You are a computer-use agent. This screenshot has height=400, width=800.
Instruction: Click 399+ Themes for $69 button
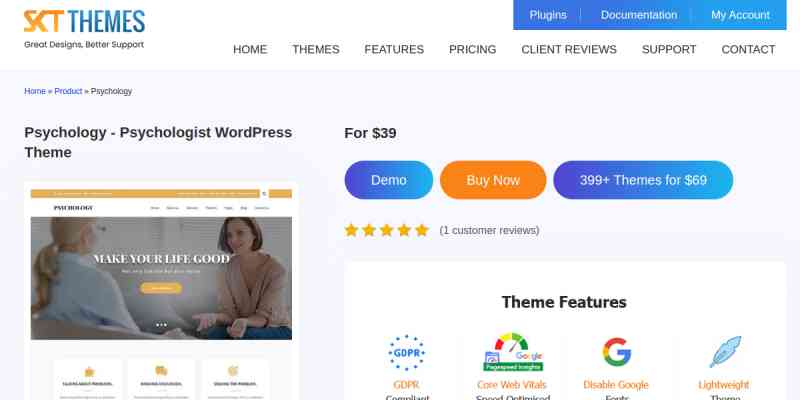pyautogui.click(x=643, y=180)
